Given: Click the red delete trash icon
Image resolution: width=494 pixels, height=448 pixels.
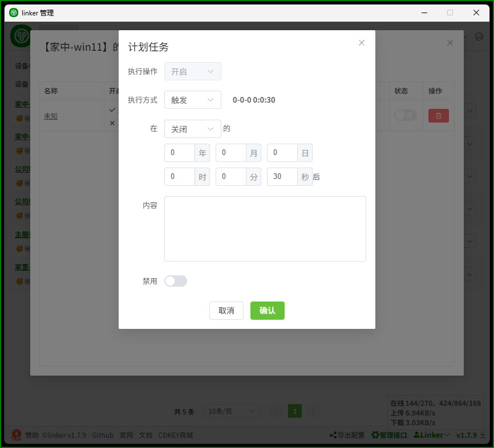Looking at the screenshot, I should [438, 116].
